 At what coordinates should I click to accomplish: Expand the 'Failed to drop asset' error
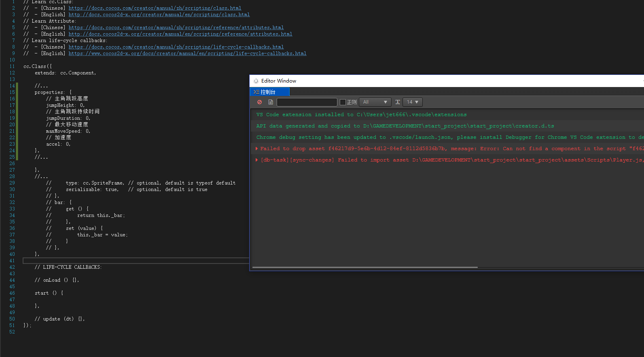[x=257, y=149]
